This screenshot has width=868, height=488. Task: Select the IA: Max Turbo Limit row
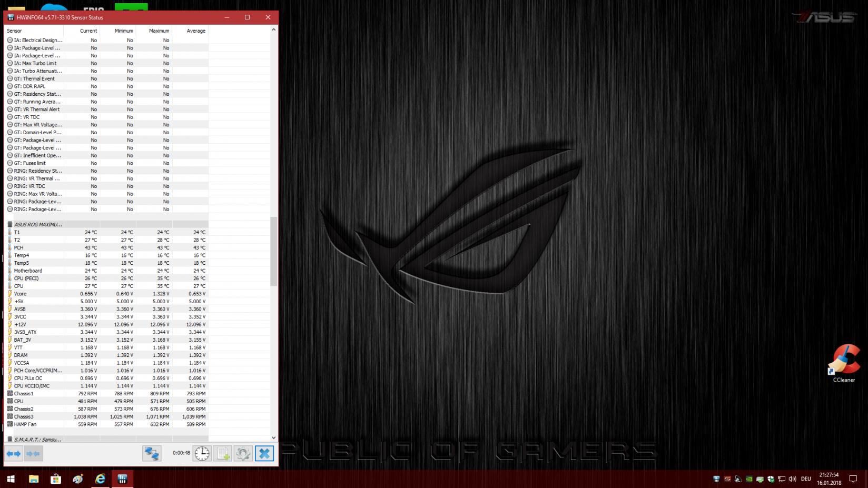106,63
